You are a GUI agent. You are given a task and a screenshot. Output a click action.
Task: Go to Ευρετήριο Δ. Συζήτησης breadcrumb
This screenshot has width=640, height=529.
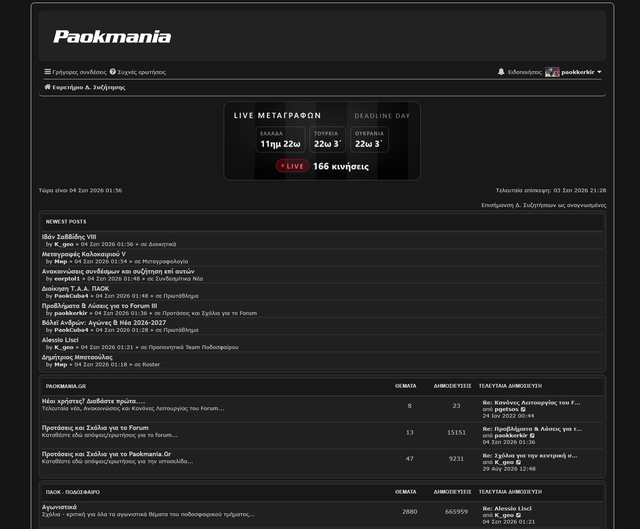[89, 87]
